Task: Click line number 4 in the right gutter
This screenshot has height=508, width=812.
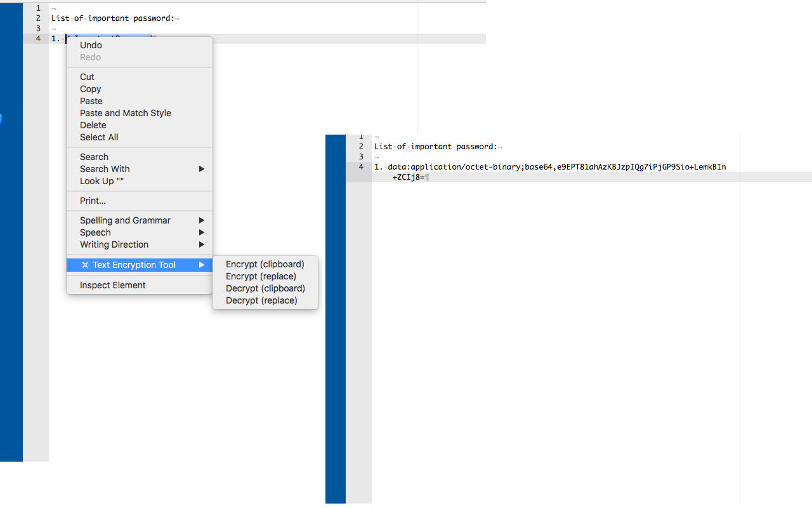Action: (360, 167)
